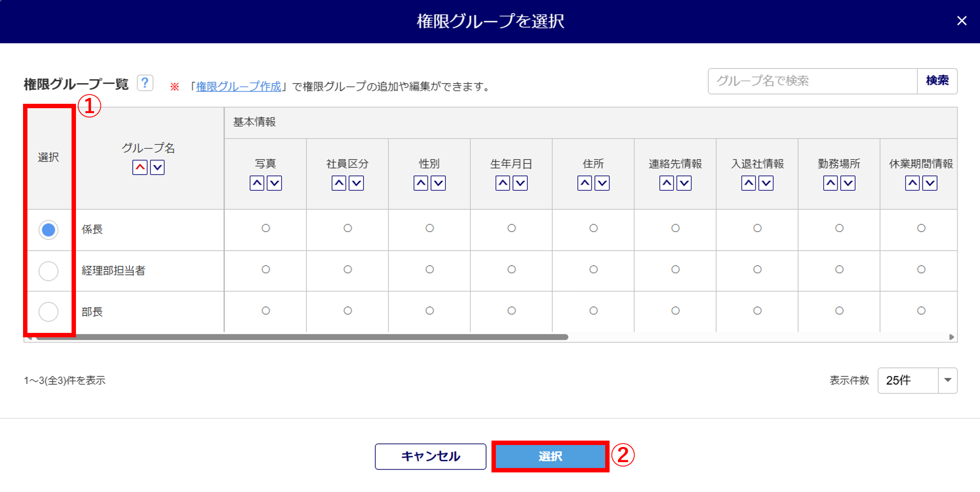Sort 連絡先情報 column descending

click(x=684, y=183)
